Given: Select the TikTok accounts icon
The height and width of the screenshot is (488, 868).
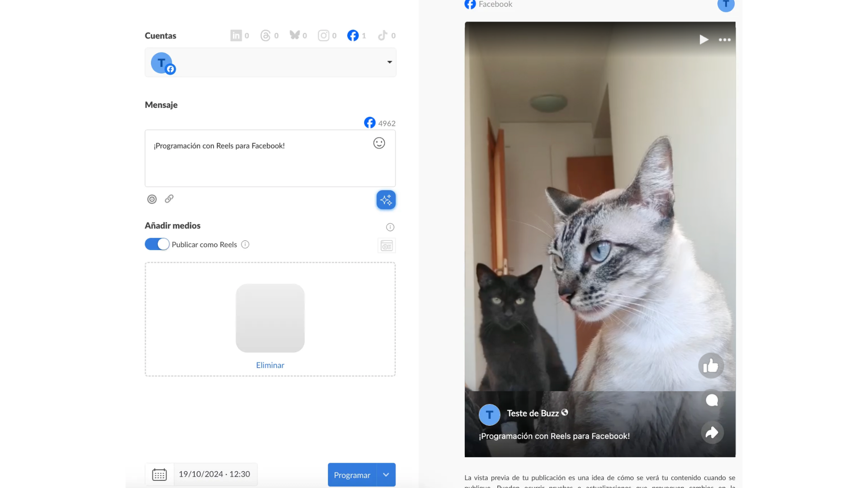Looking at the screenshot, I should coord(382,35).
